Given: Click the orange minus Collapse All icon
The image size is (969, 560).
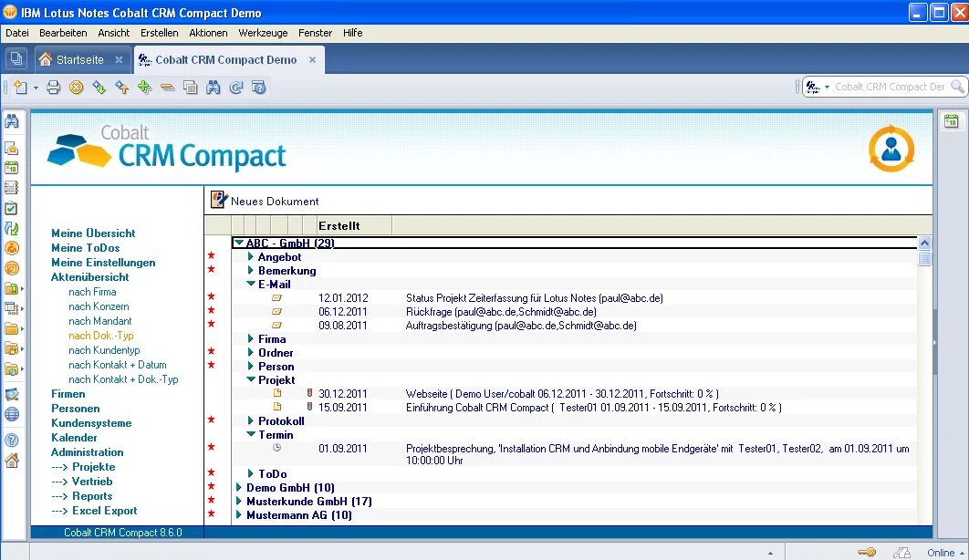Looking at the screenshot, I should [x=168, y=88].
